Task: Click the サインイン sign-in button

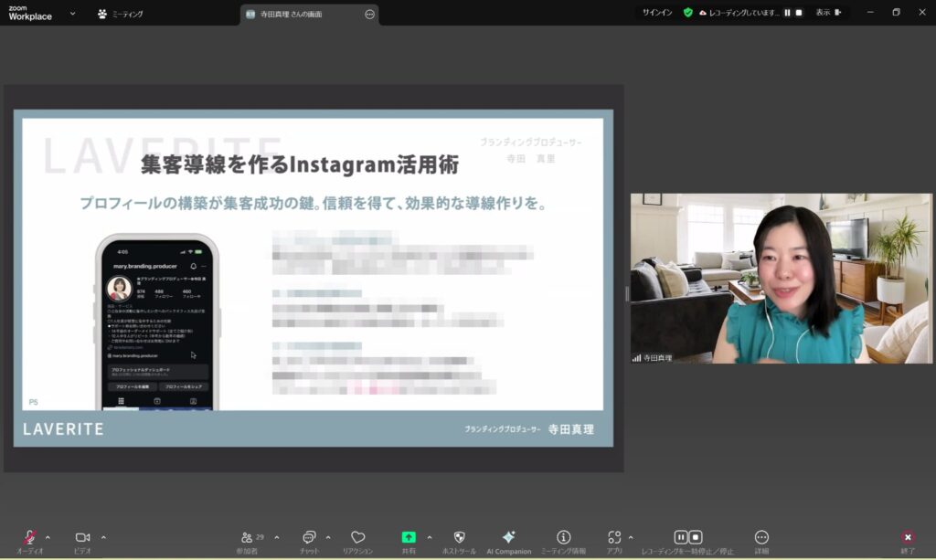Action: point(657,13)
